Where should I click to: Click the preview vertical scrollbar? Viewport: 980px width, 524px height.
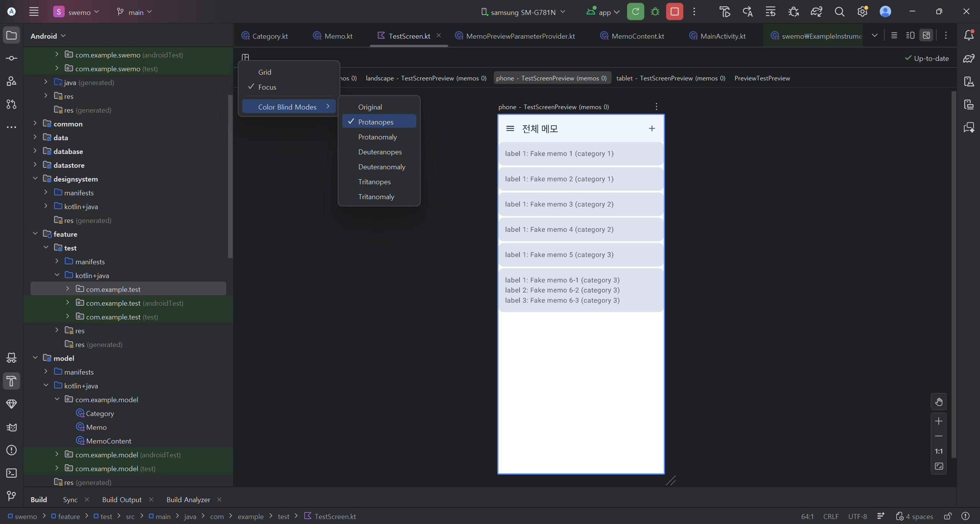954,268
